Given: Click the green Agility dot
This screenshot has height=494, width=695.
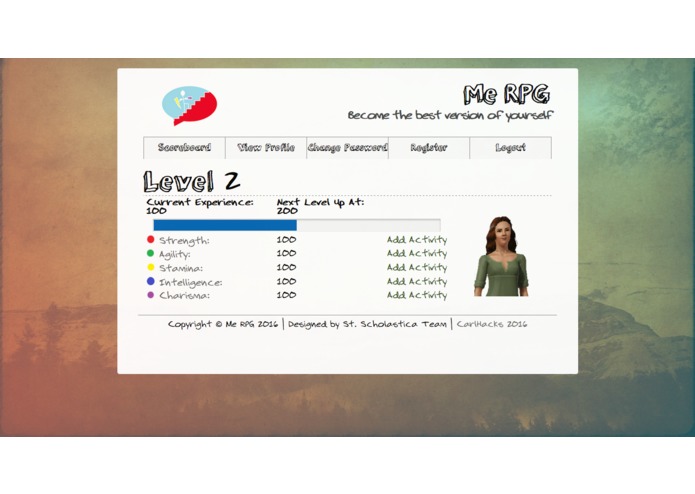Looking at the screenshot, I should [151, 253].
